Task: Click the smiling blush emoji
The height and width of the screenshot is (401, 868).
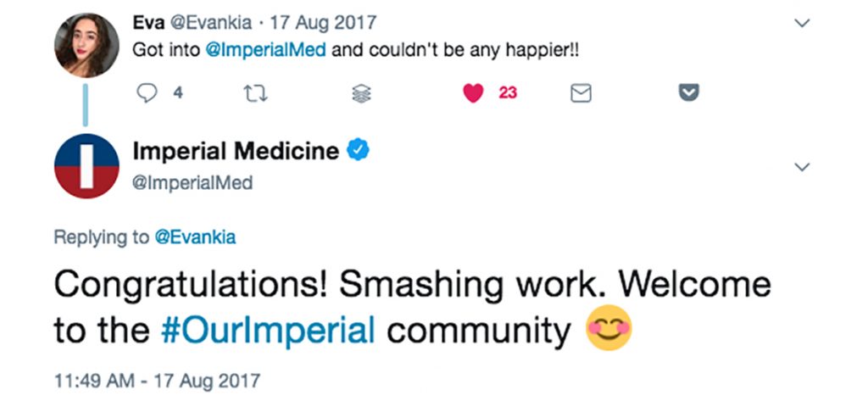Action: 609,329
